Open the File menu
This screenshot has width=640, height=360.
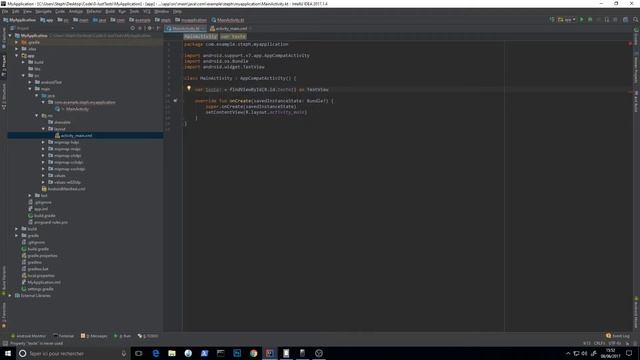5,11
